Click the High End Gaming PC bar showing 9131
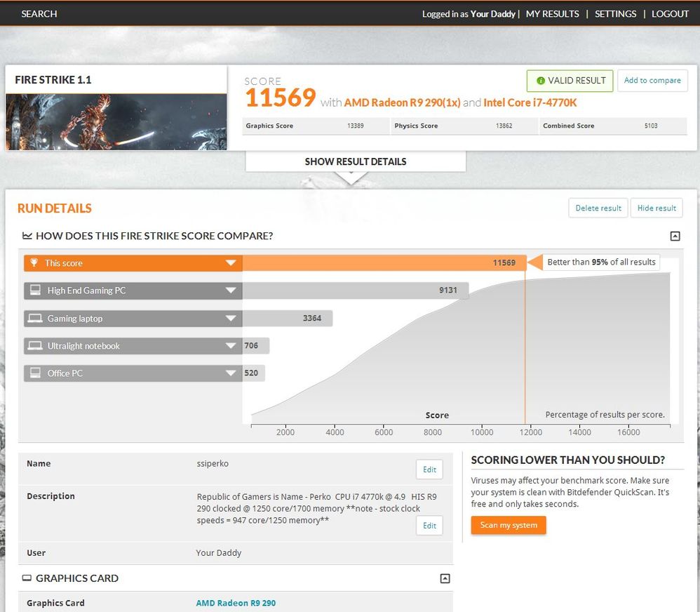The image size is (700, 612). (x=356, y=291)
